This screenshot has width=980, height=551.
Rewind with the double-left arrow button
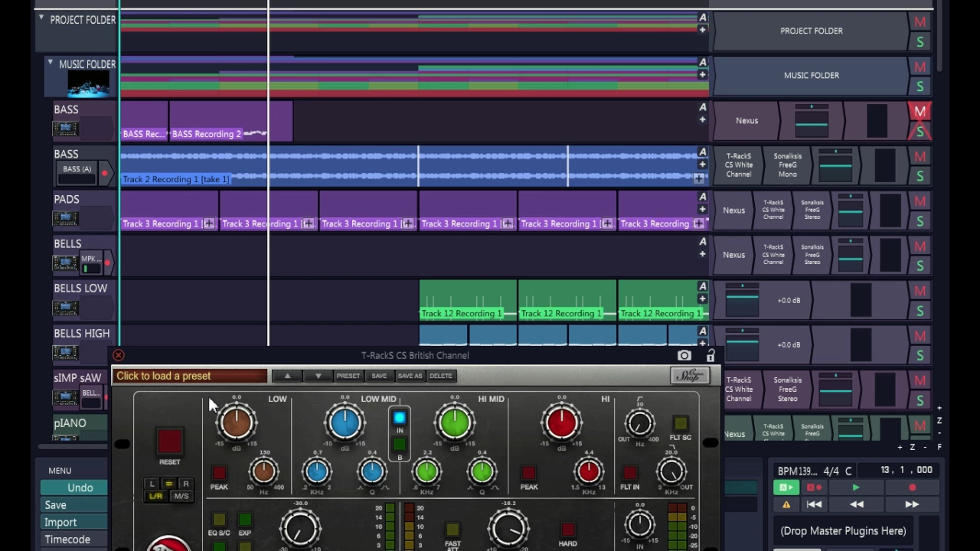pyautogui.click(x=857, y=504)
